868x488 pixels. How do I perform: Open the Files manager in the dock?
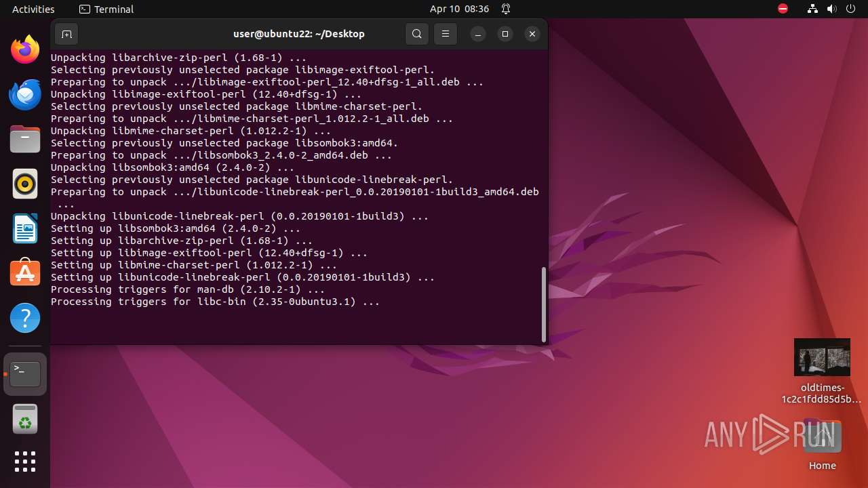pos(25,139)
